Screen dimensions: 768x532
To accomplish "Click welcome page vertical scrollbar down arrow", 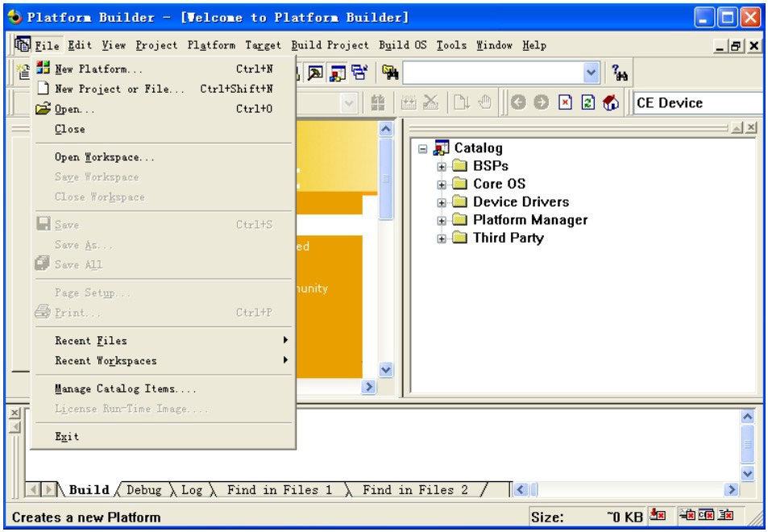I will point(386,369).
